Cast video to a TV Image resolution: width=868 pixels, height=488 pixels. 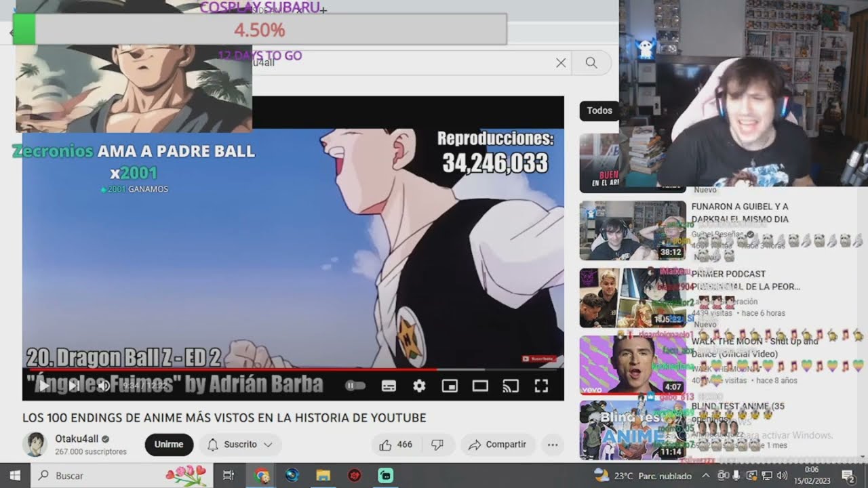coord(511,386)
